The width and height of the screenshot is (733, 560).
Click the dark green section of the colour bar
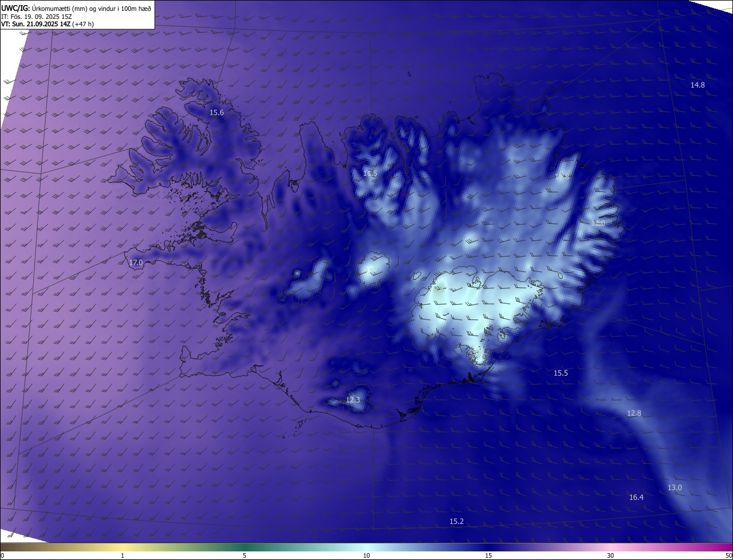tap(246, 547)
